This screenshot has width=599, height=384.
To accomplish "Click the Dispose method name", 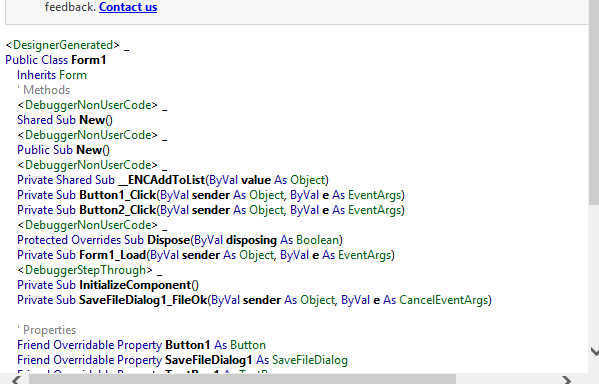I will (x=168, y=240).
